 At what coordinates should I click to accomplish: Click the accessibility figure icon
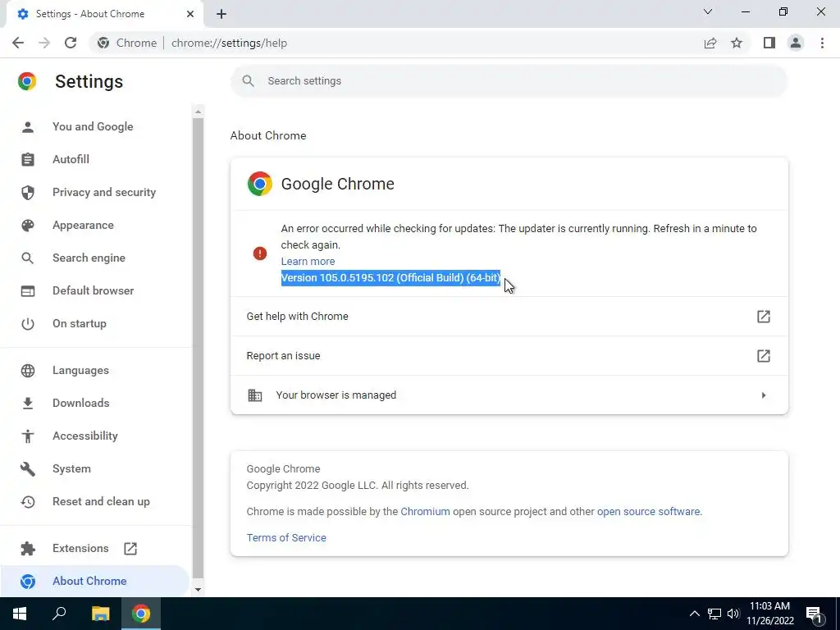pyautogui.click(x=28, y=436)
